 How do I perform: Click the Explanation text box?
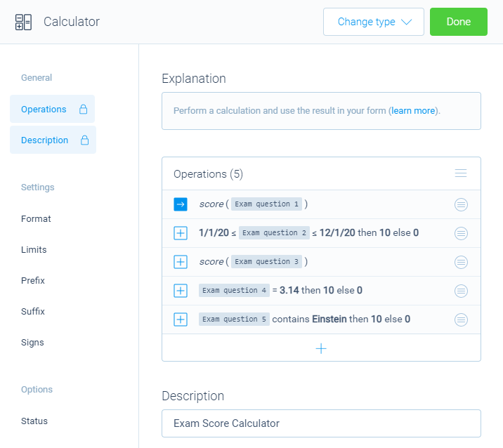tap(321, 111)
